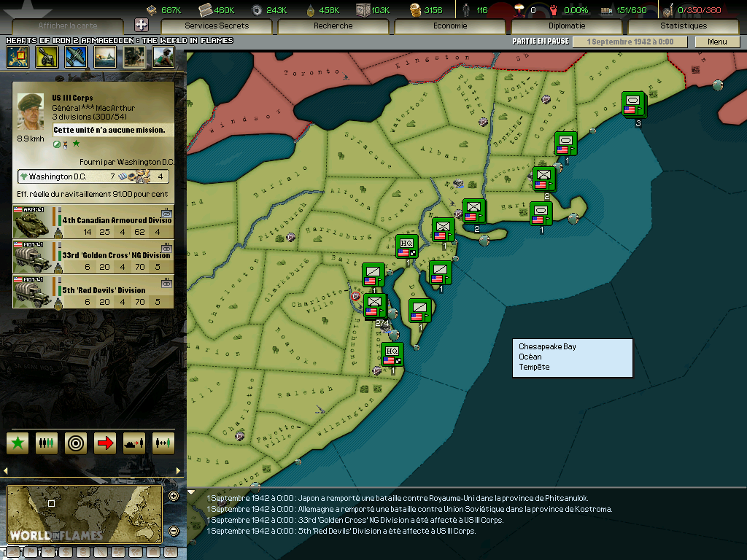Click the PARTIE EN PAUSE status label
Viewport: 747px width, 560px height.
coord(541,42)
